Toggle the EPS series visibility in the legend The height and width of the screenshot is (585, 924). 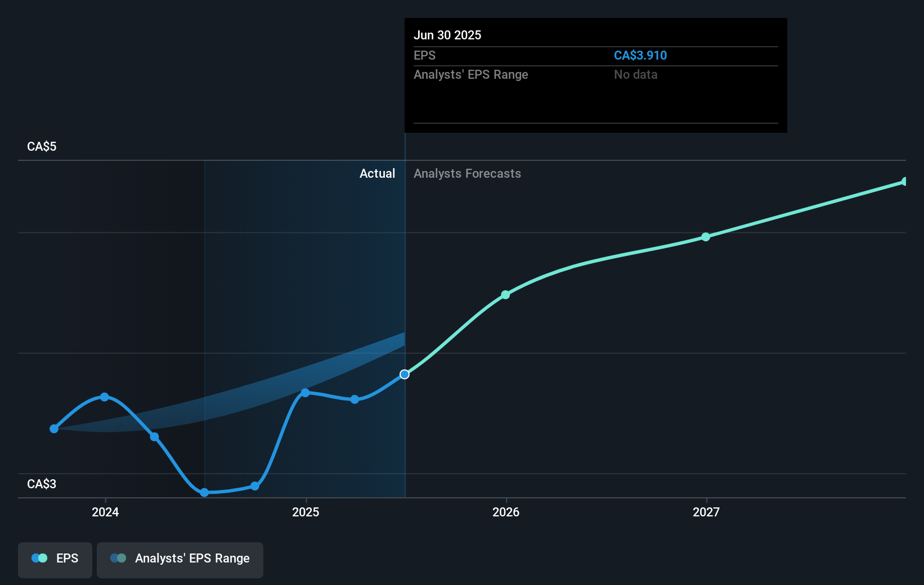(x=55, y=559)
